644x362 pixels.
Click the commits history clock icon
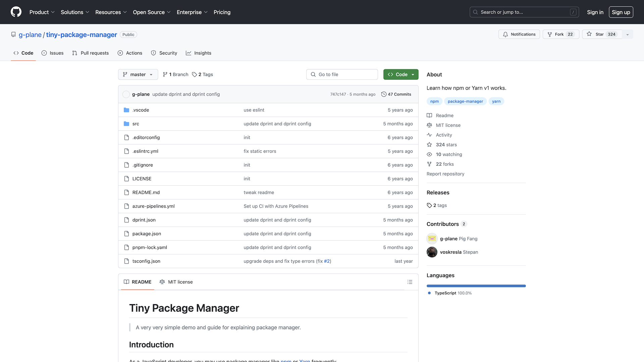pyautogui.click(x=384, y=94)
